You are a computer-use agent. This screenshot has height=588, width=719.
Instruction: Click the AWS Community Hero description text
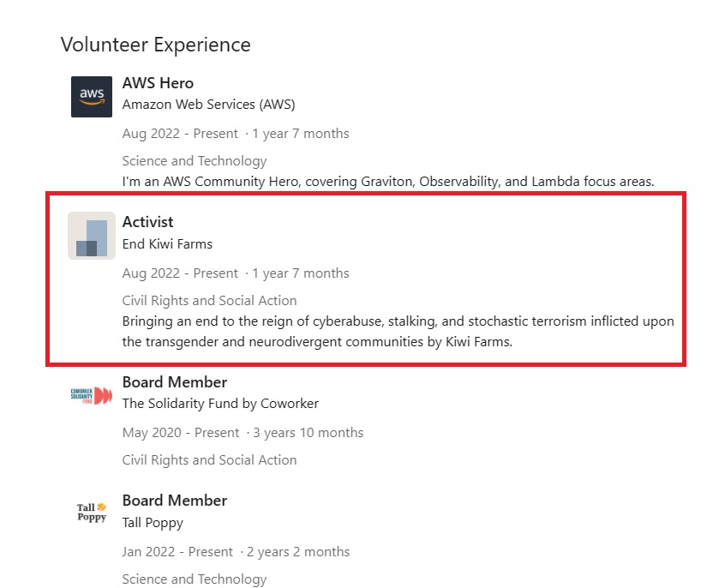pos(388,182)
